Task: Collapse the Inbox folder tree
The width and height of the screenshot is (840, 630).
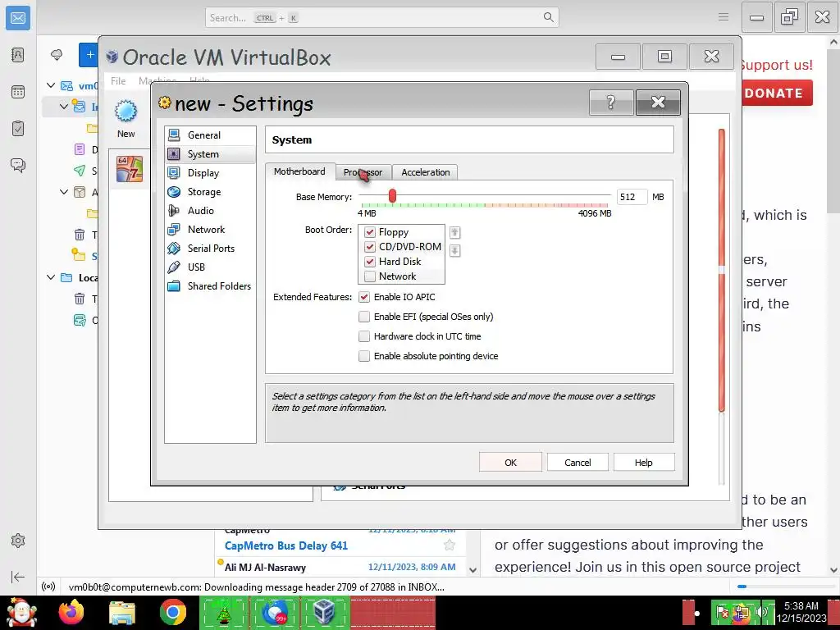Action: click(x=64, y=107)
